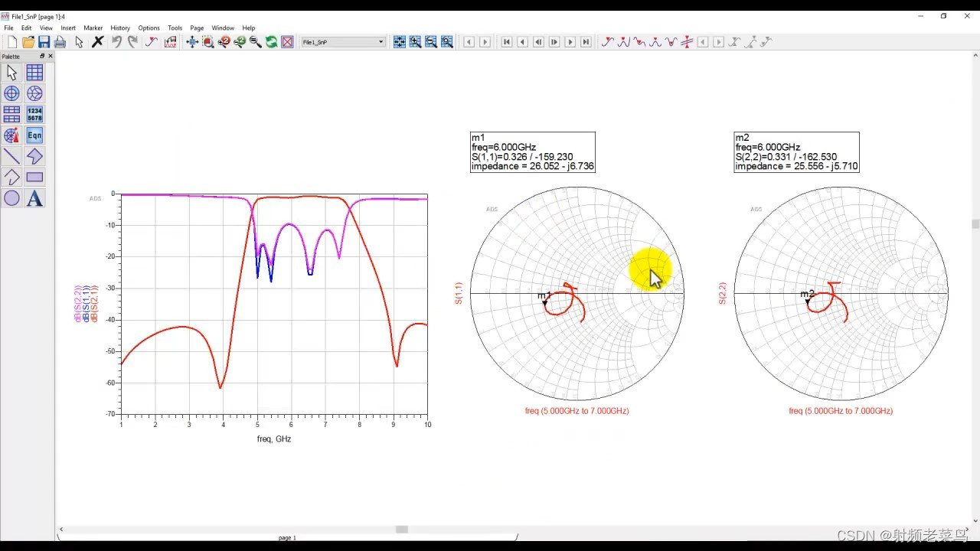This screenshot has height=551, width=980.
Task: Click the delete X icon in toolbar
Action: point(98,42)
